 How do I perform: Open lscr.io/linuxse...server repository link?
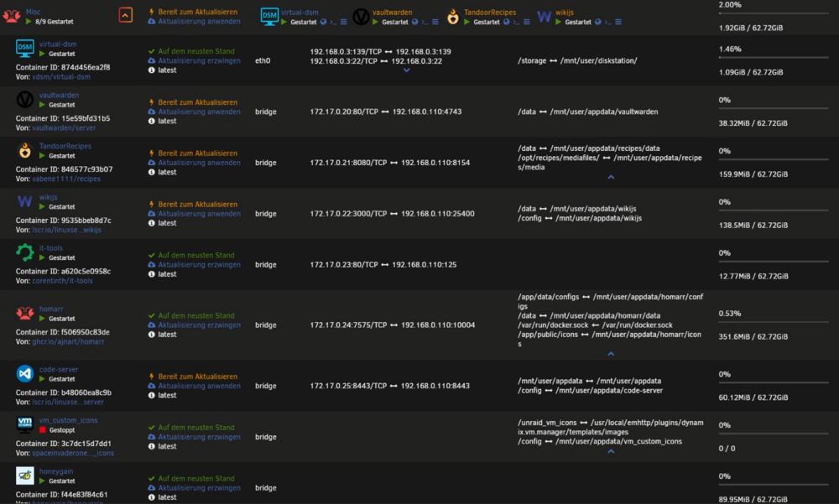coord(68,402)
